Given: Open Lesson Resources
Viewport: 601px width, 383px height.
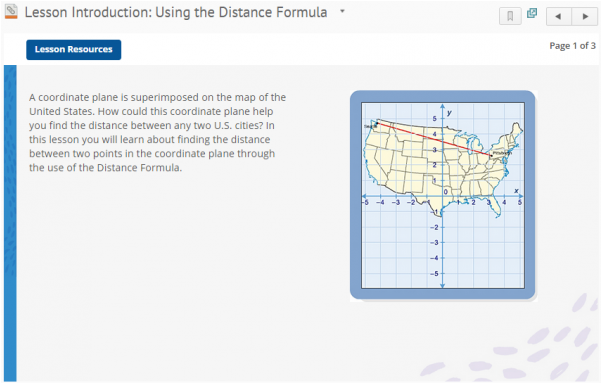Looking at the screenshot, I should 74,49.
